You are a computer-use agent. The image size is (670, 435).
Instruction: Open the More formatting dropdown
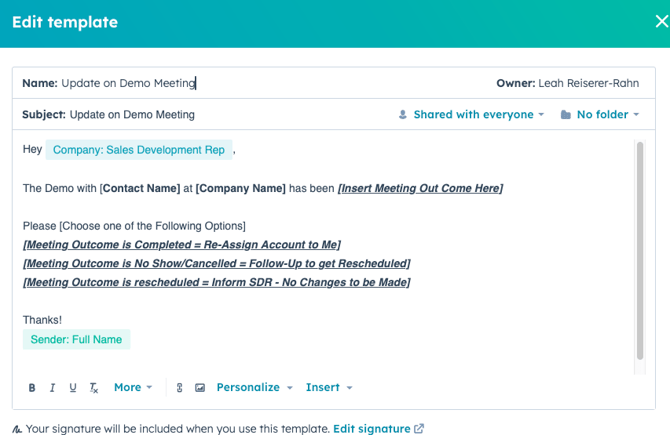tap(133, 387)
